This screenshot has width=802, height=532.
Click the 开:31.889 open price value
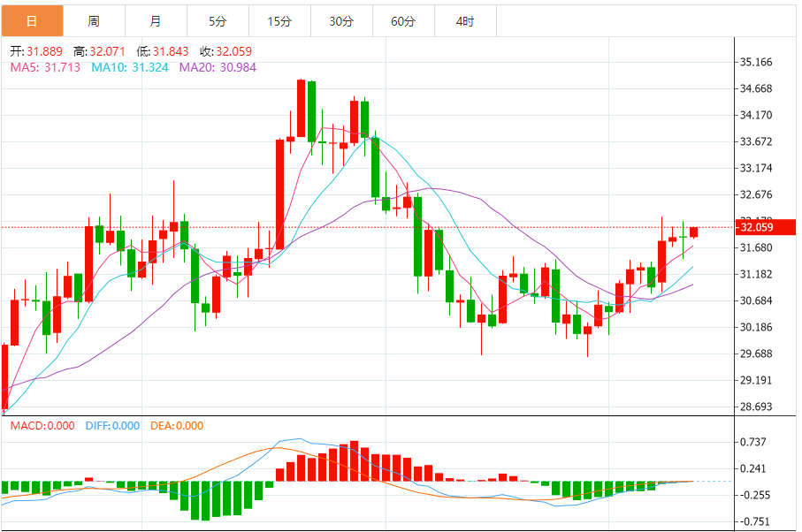36,51
